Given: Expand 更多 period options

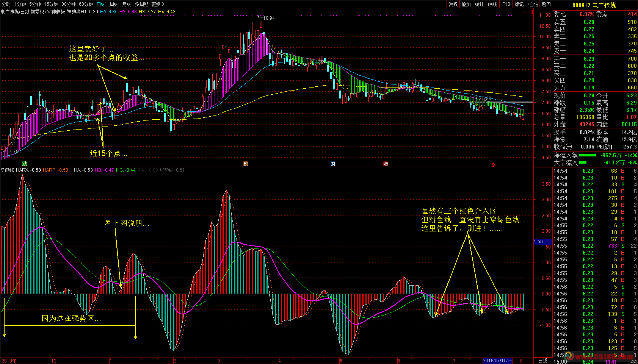Looking at the screenshot, I should tap(158, 4).
